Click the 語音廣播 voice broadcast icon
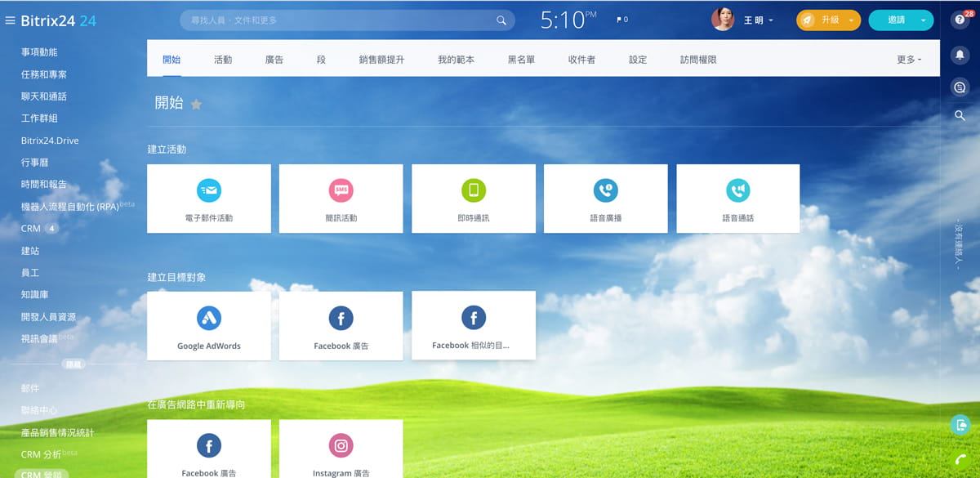The image size is (980, 478). [605, 190]
